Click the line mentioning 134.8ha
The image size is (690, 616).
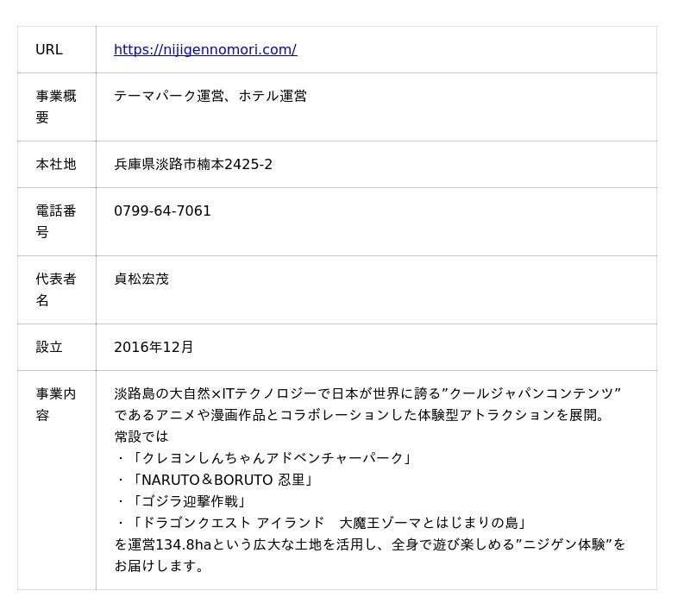pos(370,544)
